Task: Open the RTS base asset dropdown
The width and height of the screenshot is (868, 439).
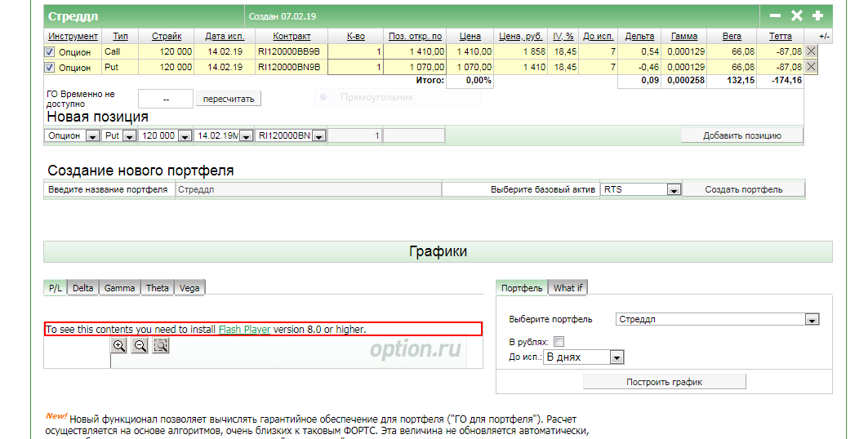Action: click(x=674, y=190)
